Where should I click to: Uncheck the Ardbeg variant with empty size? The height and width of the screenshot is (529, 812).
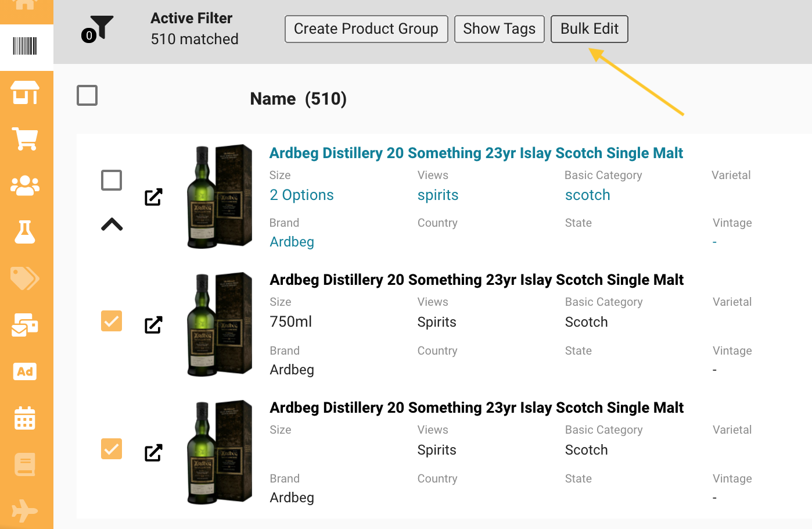point(112,449)
